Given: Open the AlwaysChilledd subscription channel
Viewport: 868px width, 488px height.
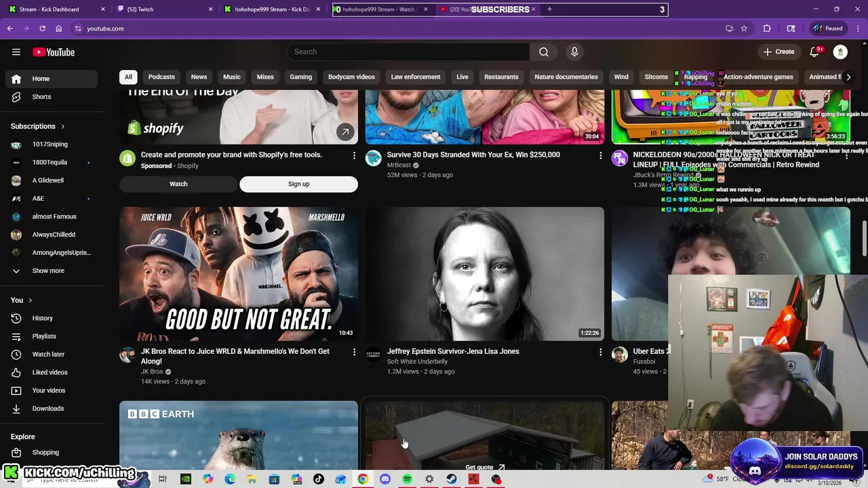Looking at the screenshot, I should 52,235.
